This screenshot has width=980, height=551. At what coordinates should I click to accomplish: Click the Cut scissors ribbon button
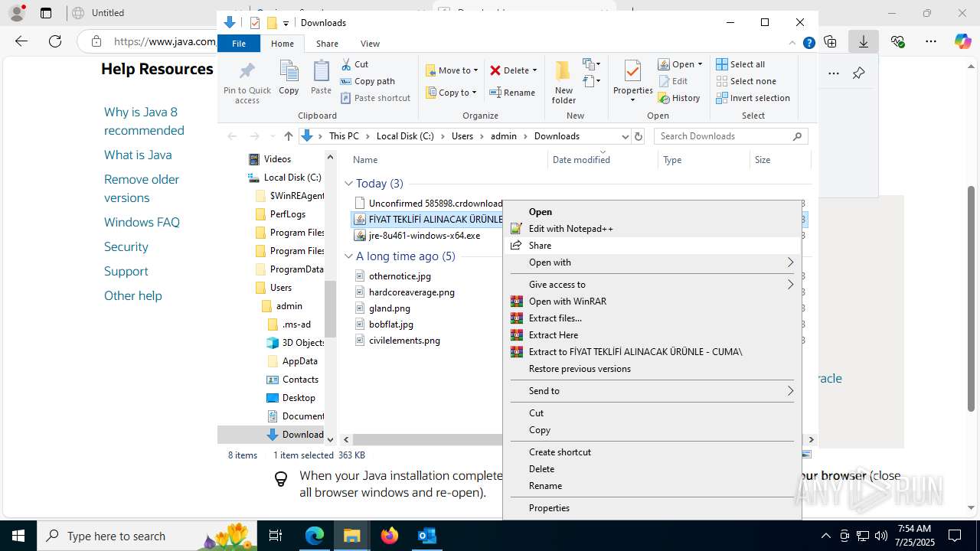tap(354, 64)
